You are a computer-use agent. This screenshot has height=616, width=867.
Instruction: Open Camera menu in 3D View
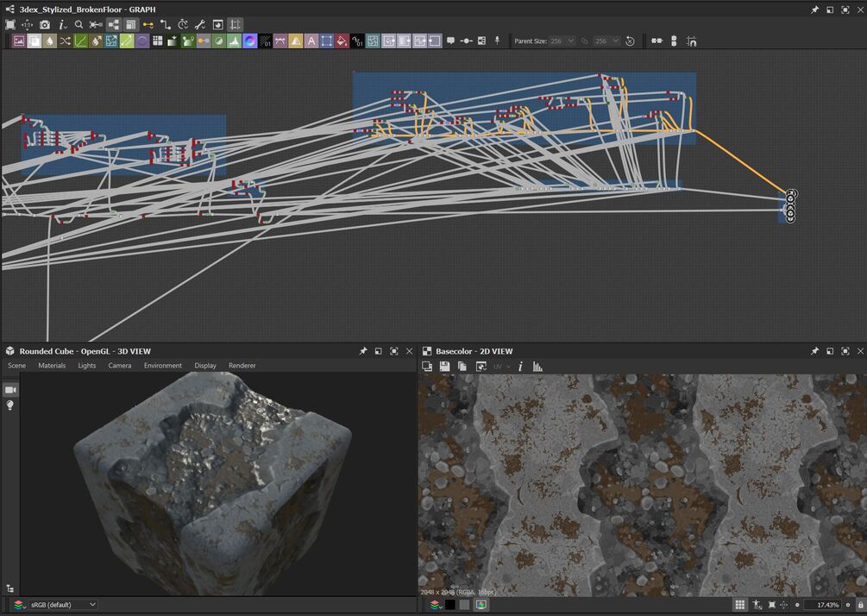(x=120, y=366)
